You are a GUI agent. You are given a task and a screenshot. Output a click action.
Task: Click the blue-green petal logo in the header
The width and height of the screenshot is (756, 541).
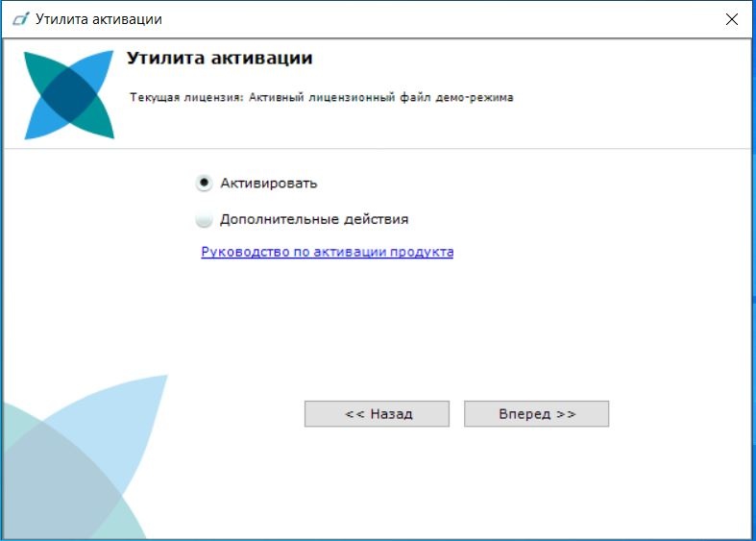click(x=67, y=95)
